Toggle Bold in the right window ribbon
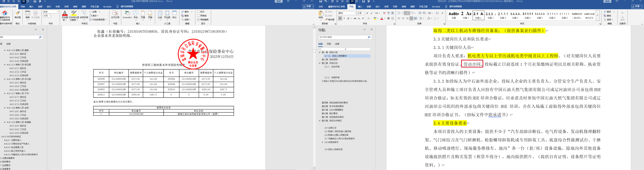 tap(340, 18)
